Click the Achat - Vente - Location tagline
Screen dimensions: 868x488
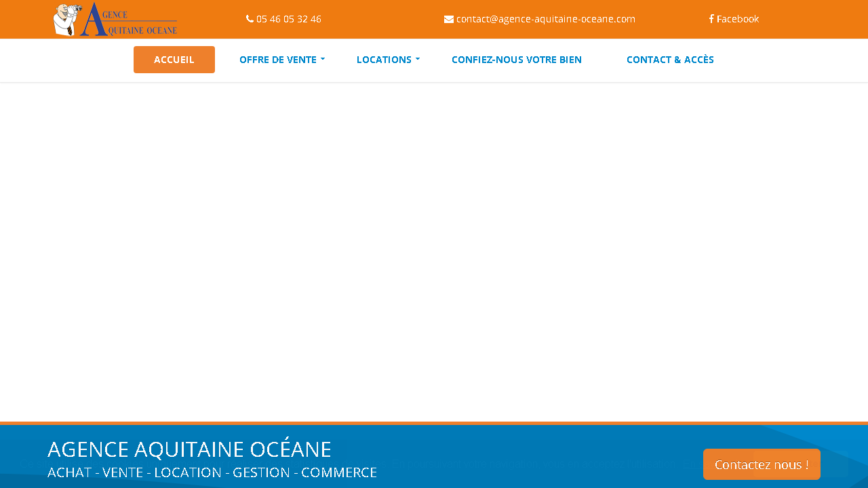pos(212,472)
